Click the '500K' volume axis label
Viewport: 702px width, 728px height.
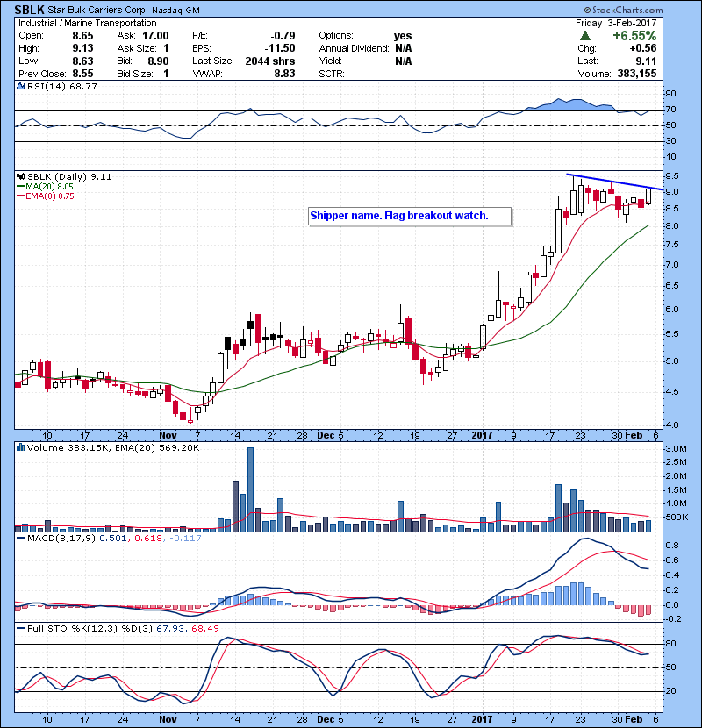(x=677, y=517)
